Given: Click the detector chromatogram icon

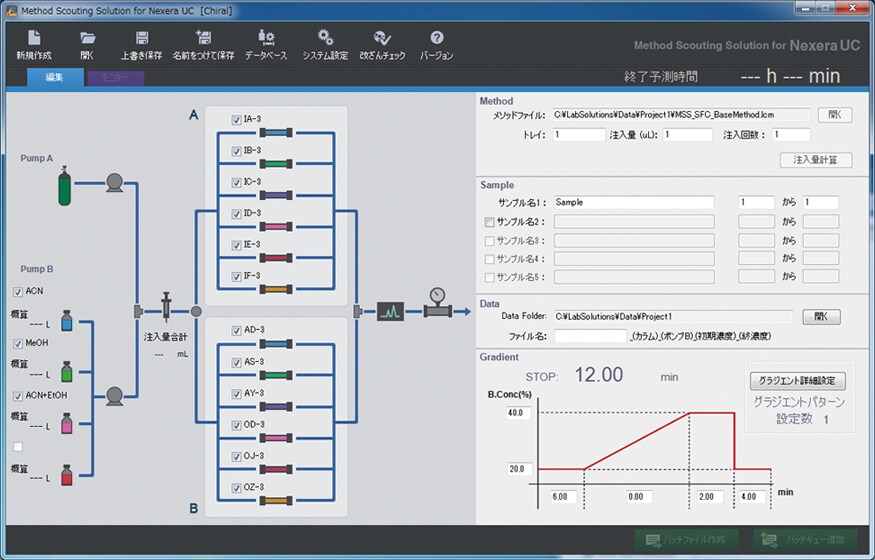Looking at the screenshot, I should coord(390,311).
